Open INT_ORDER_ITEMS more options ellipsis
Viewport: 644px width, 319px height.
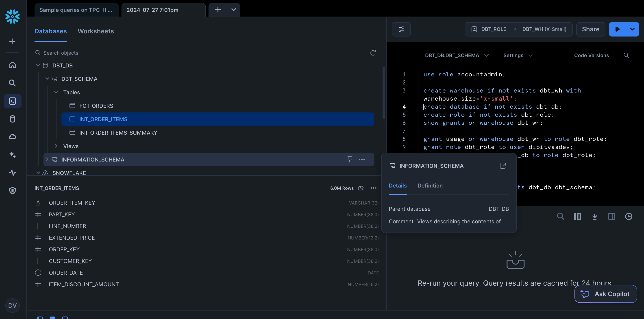(374, 188)
